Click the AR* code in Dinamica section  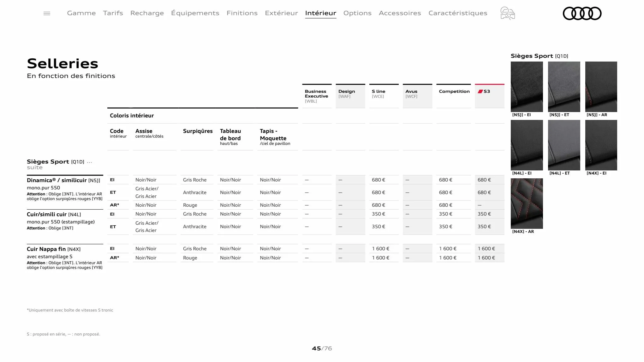click(115, 205)
